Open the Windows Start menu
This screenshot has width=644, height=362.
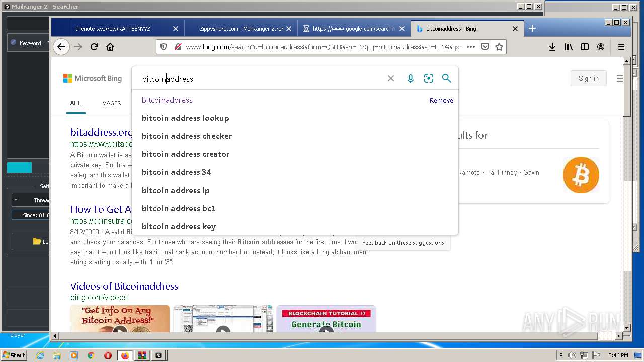[14, 355]
